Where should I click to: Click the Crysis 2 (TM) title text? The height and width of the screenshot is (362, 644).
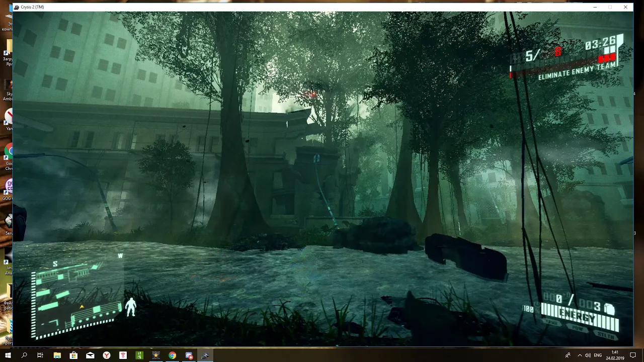coord(33,7)
